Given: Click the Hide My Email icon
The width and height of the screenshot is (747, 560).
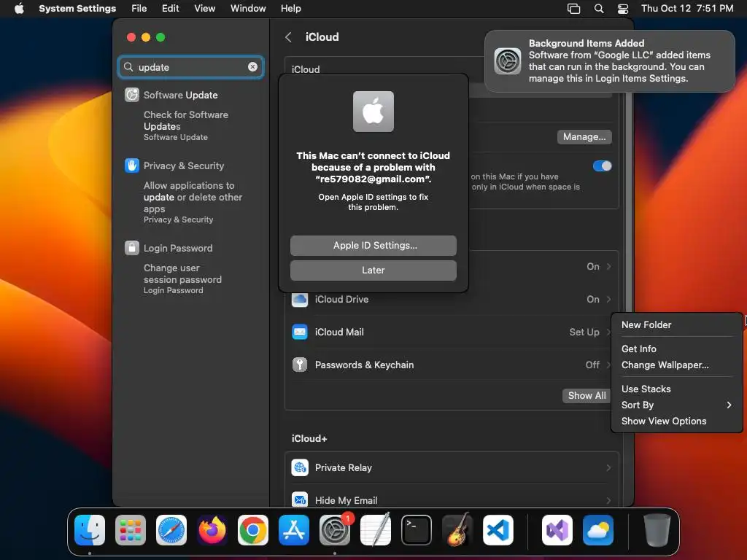Looking at the screenshot, I should click(x=300, y=500).
